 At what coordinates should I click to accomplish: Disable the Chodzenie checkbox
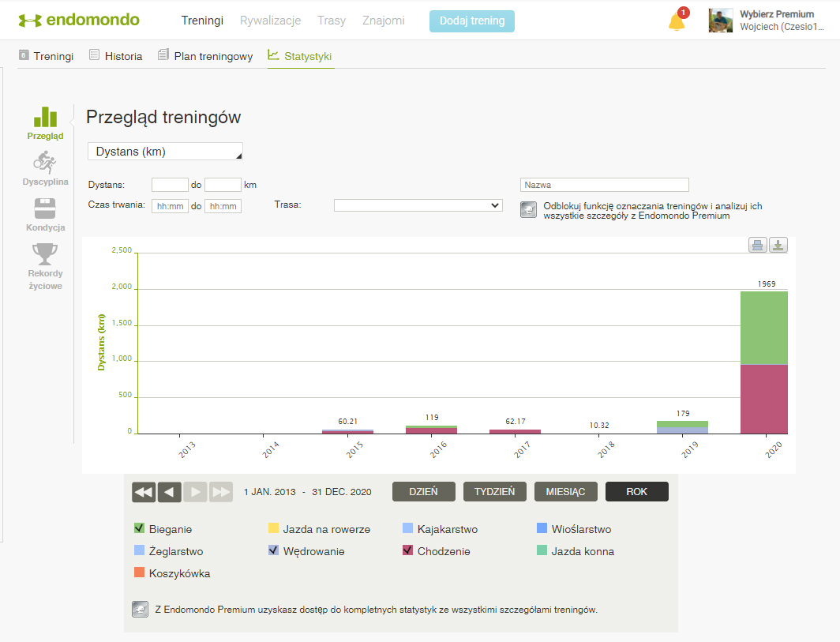coord(408,551)
